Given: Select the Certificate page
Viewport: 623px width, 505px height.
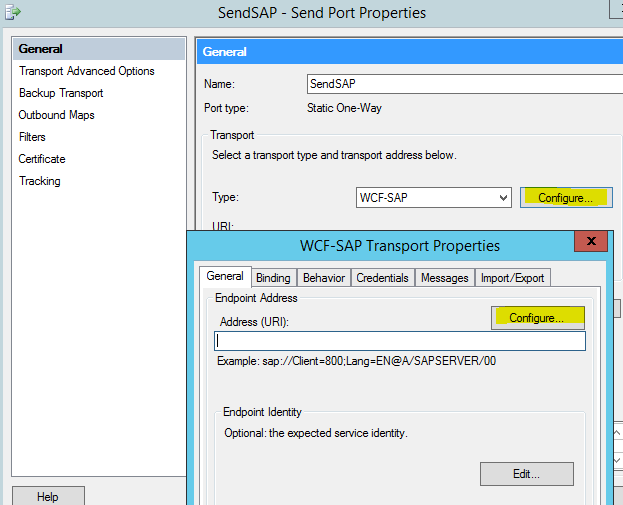Looking at the screenshot, I should pyautogui.click(x=42, y=159).
